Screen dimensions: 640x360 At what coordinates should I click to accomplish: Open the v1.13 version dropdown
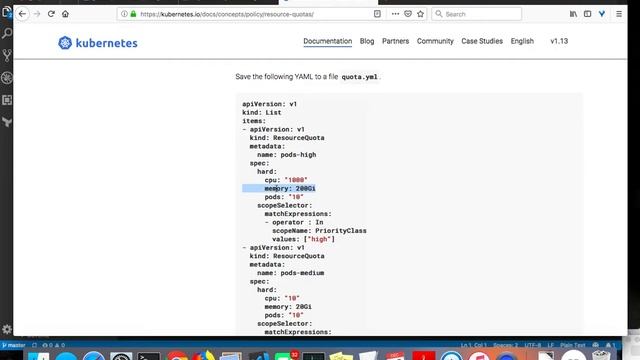point(559,41)
